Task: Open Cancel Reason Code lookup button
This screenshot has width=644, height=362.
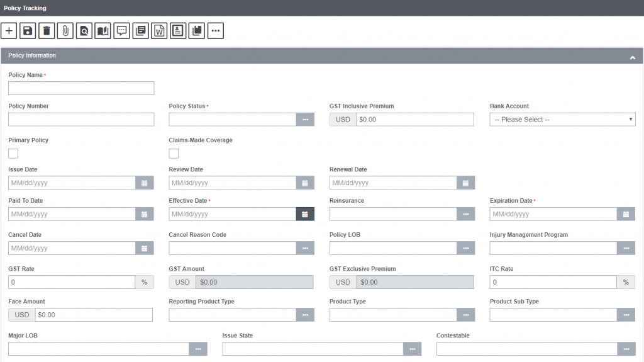Action: point(305,249)
